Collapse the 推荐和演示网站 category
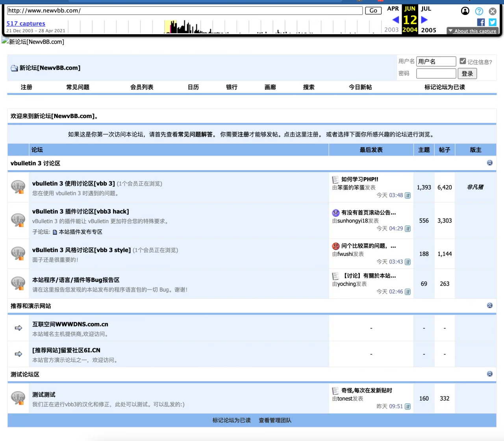Screen dimensions: 504x441 (x=489, y=306)
